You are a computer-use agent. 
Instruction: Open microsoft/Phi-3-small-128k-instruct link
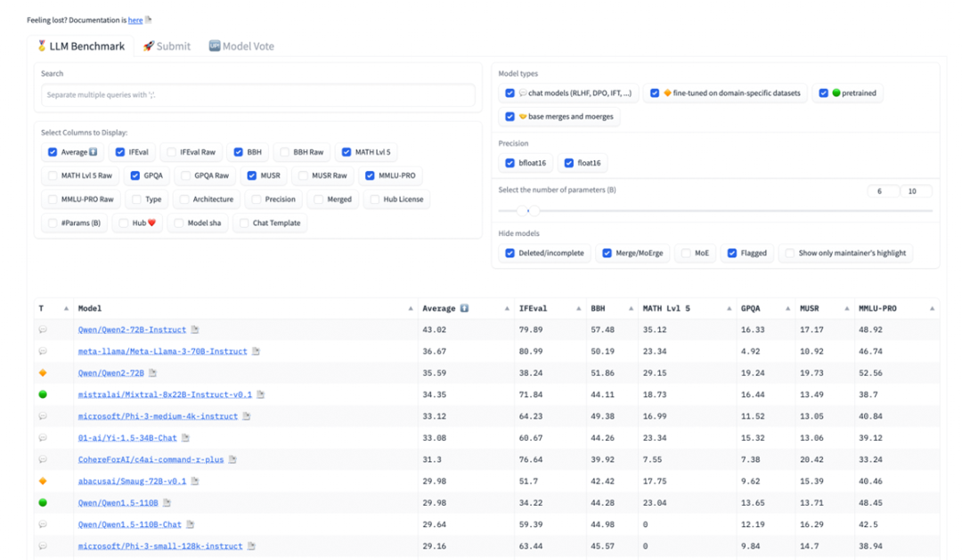click(160, 546)
